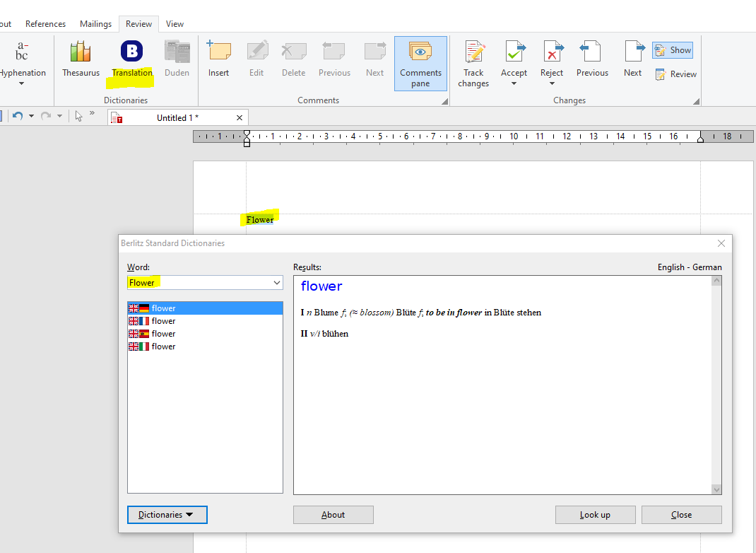Click the Berlitz Translation icon
756x553 pixels.
(131, 52)
